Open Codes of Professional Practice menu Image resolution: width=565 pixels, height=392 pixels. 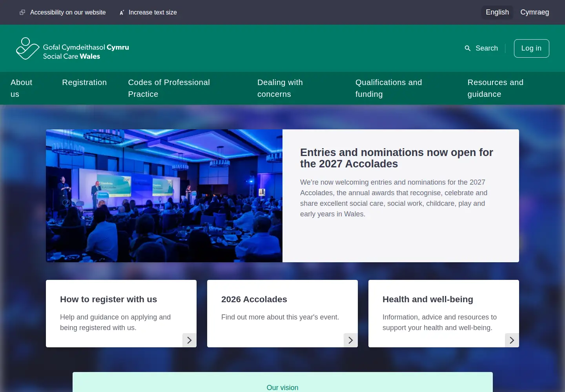pos(169,88)
